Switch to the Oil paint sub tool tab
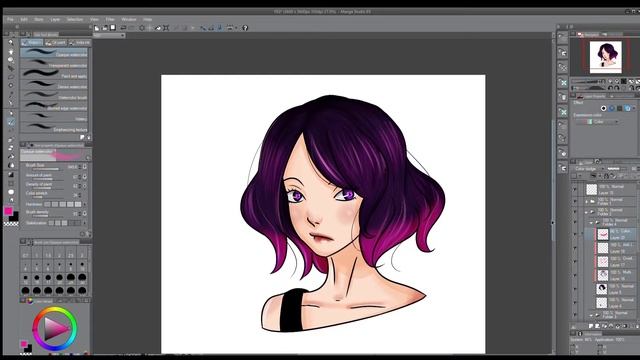Screen dimensions: 640x360 [x=56, y=42]
